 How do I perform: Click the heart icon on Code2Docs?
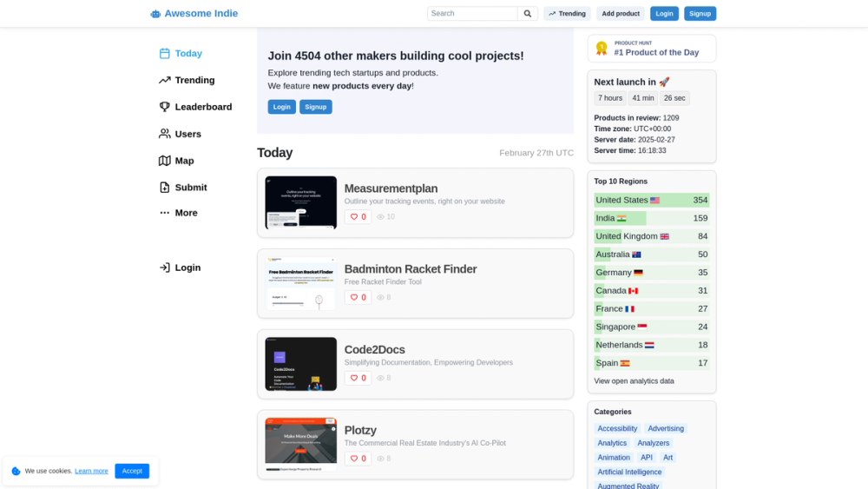click(354, 378)
